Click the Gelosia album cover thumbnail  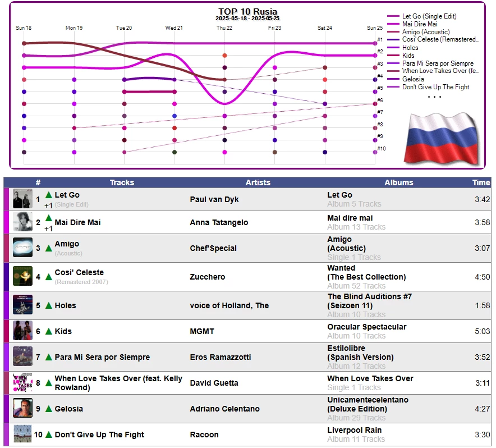pos(22,408)
